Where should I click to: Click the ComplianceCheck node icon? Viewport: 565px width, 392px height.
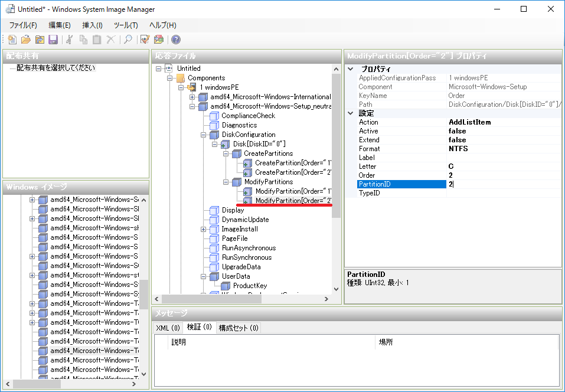214,116
